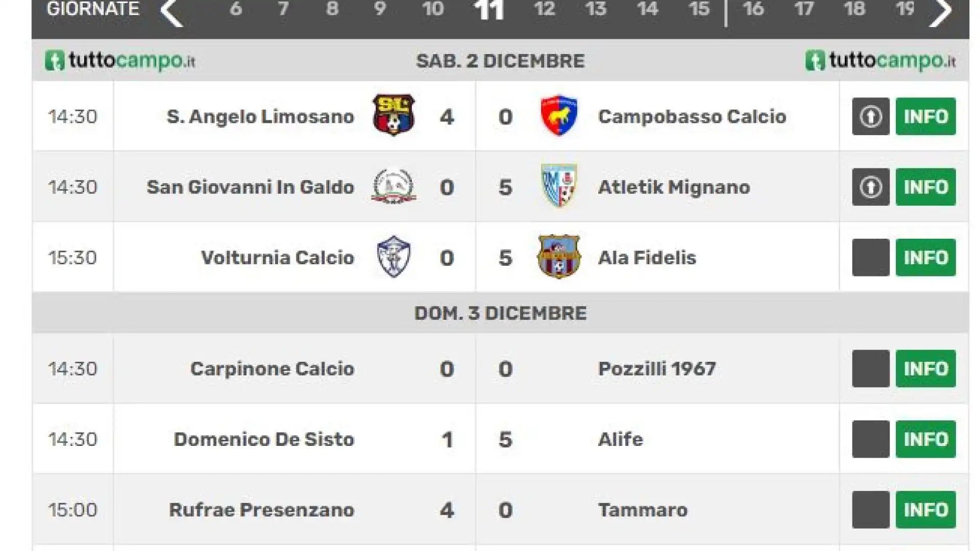The height and width of the screenshot is (551, 980).
Task: Go to previous giornate with left chevron
Action: click(171, 11)
